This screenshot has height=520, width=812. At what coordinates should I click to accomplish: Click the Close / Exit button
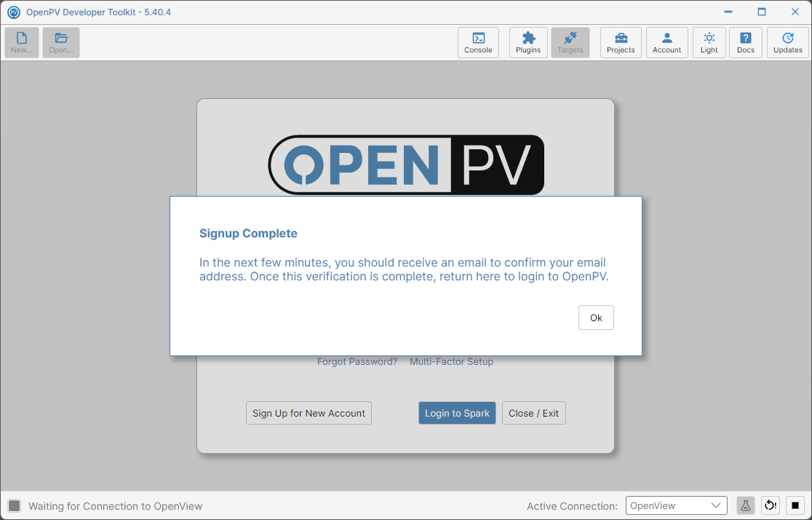point(534,413)
